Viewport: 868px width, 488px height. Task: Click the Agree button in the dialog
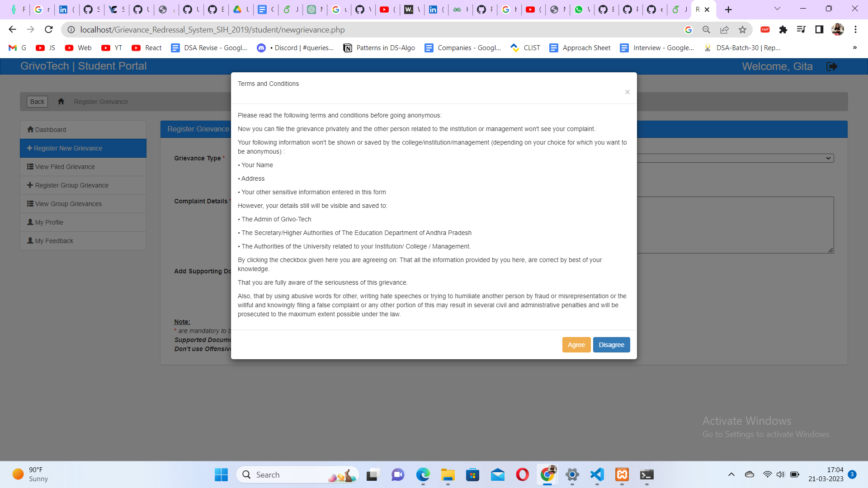[x=576, y=344]
